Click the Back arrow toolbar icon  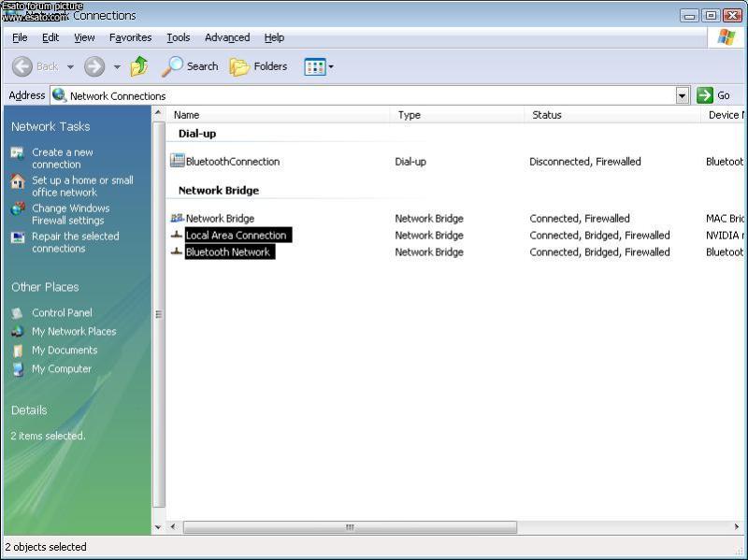coord(22,66)
